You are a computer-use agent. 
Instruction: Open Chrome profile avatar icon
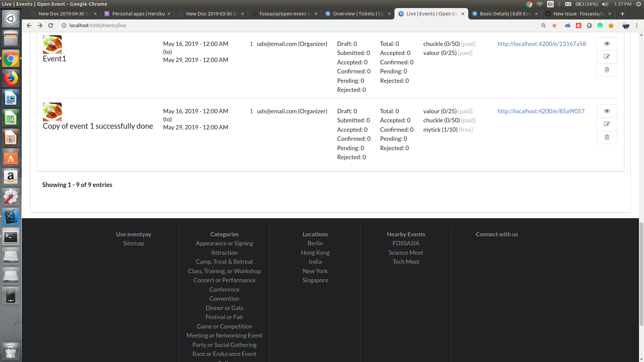[x=626, y=25]
